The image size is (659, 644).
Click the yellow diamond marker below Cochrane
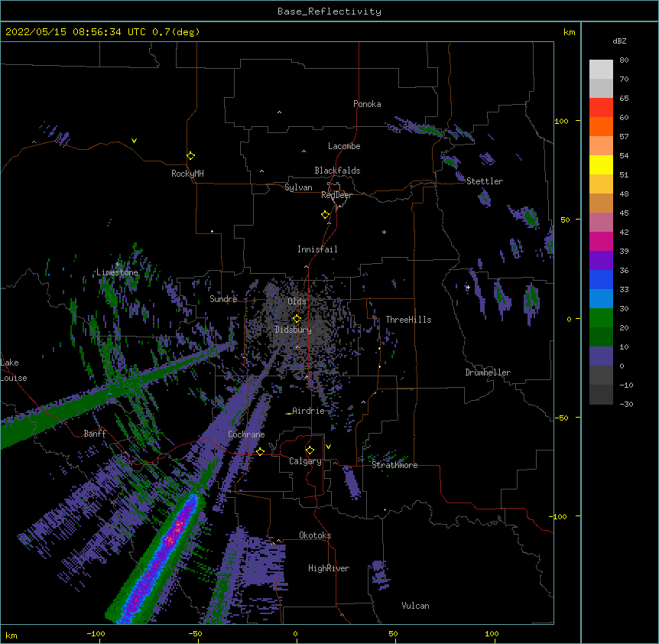pos(260,451)
